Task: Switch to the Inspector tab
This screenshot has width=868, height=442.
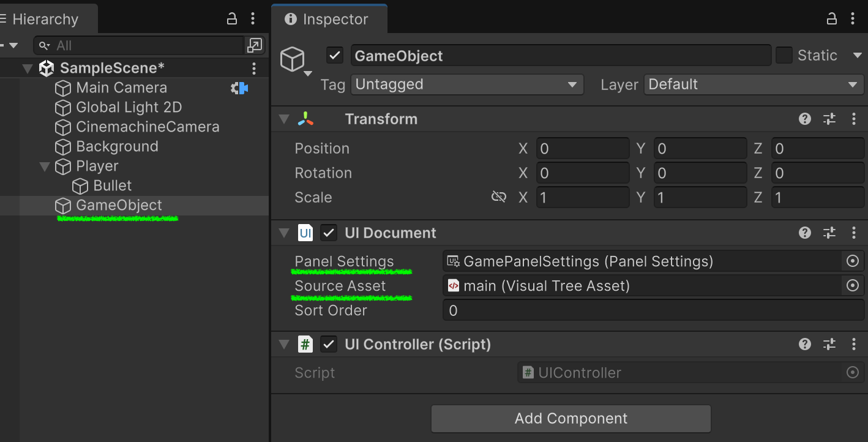Action: (328, 20)
